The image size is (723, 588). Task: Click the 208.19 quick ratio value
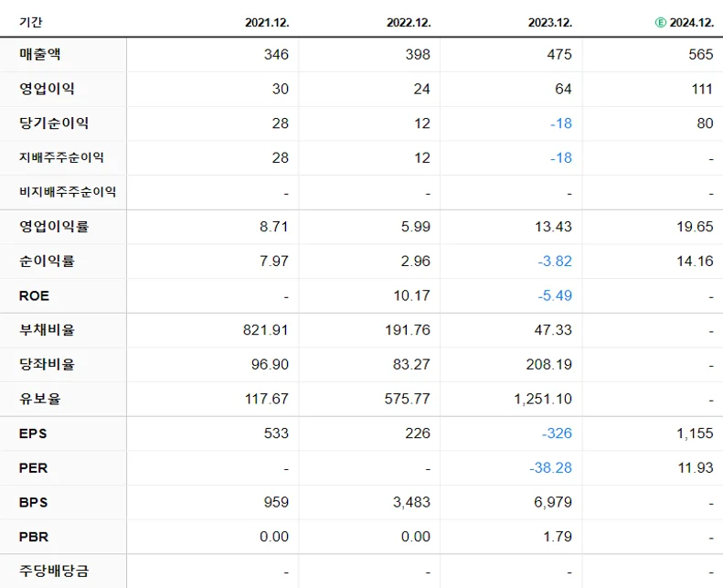[x=549, y=364]
